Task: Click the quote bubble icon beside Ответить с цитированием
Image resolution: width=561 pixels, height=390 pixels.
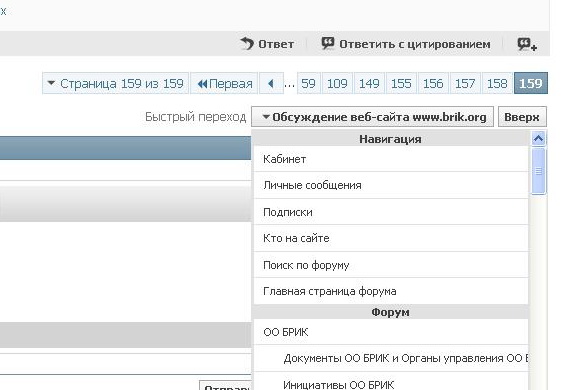Action: coord(328,43)
